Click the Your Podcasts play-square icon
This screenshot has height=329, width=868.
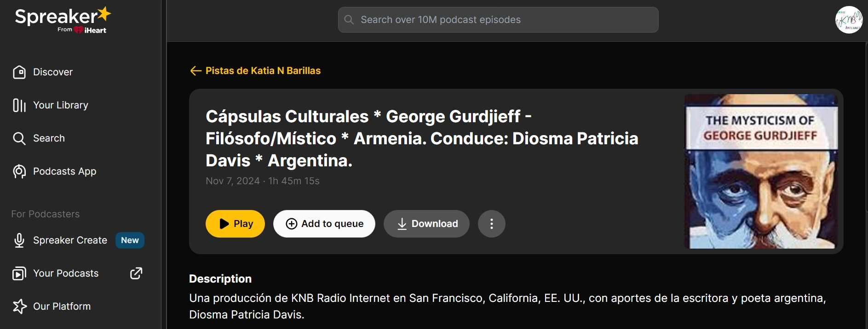click(x=19, y=273)
